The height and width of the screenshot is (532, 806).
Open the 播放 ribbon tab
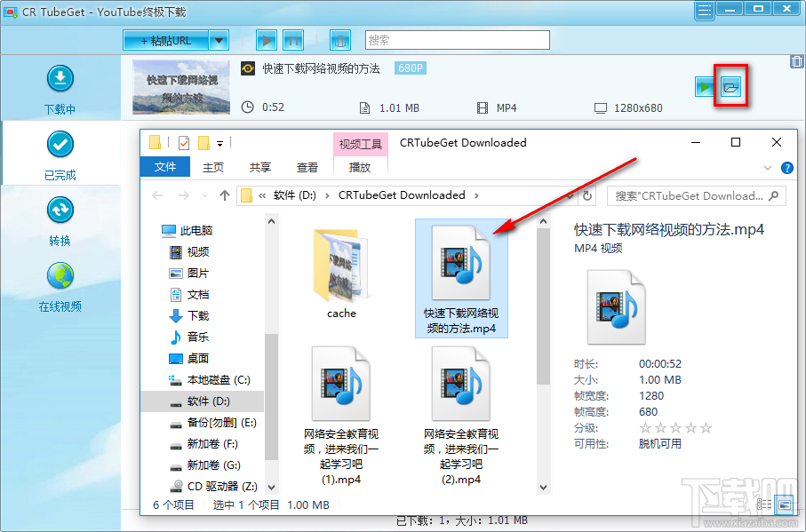(x=360, y=167)
